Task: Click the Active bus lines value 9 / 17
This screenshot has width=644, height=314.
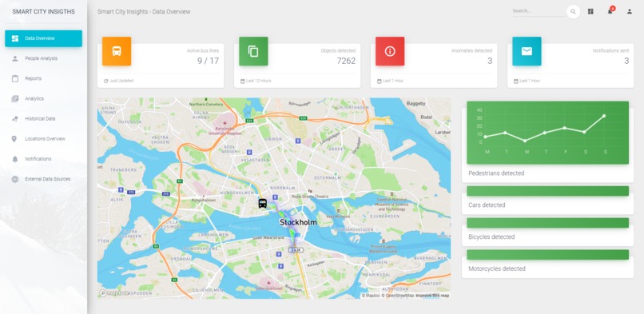Action: (x=208, y=62)
